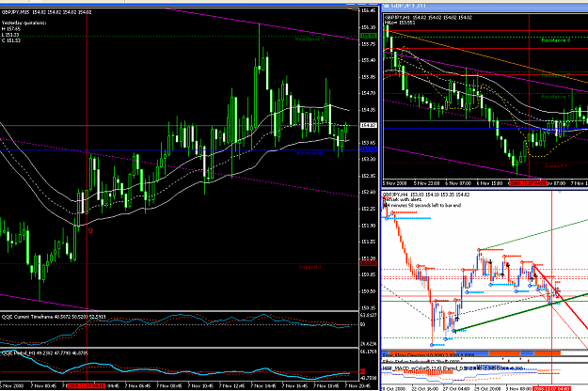Select the red 'Support 1' label in the M15 chart
The width and height of the screenshot is (588, 391).
310,267
